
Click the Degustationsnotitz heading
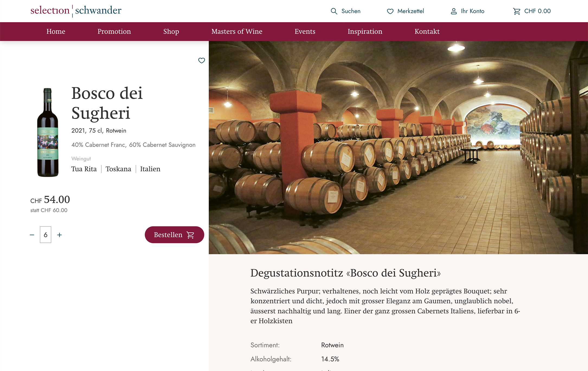coord(345,273)
